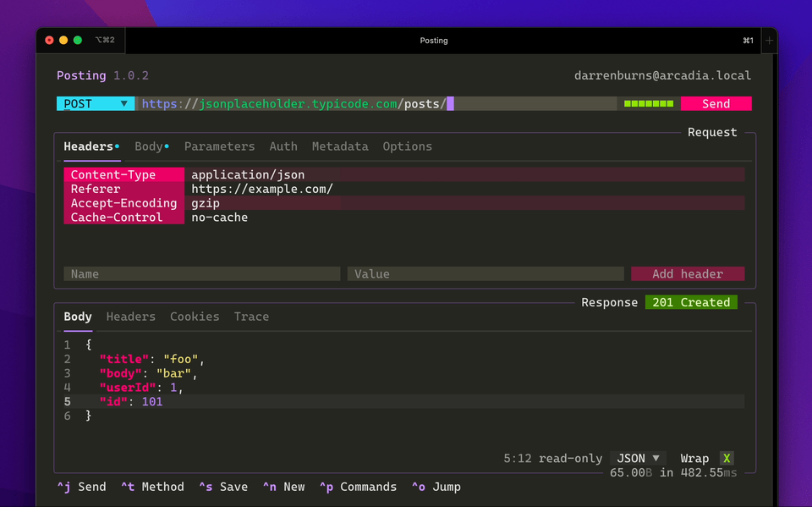Select the Cache-Control header row
812x507 pixels.
pos(404,218)
